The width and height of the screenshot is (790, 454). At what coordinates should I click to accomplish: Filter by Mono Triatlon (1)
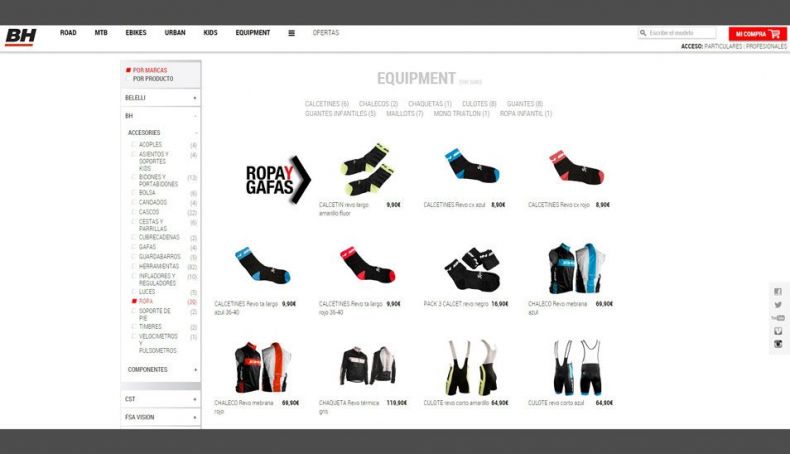click(x=462, y=114)
